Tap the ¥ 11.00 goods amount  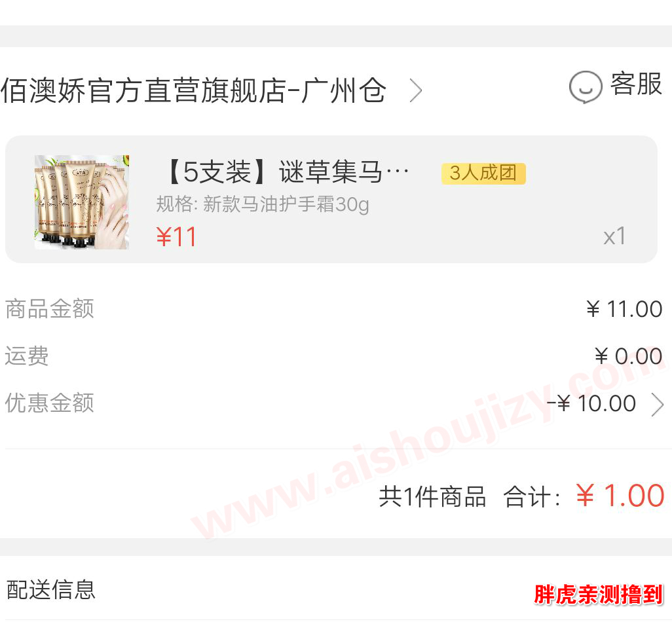[x=624, y=309]
